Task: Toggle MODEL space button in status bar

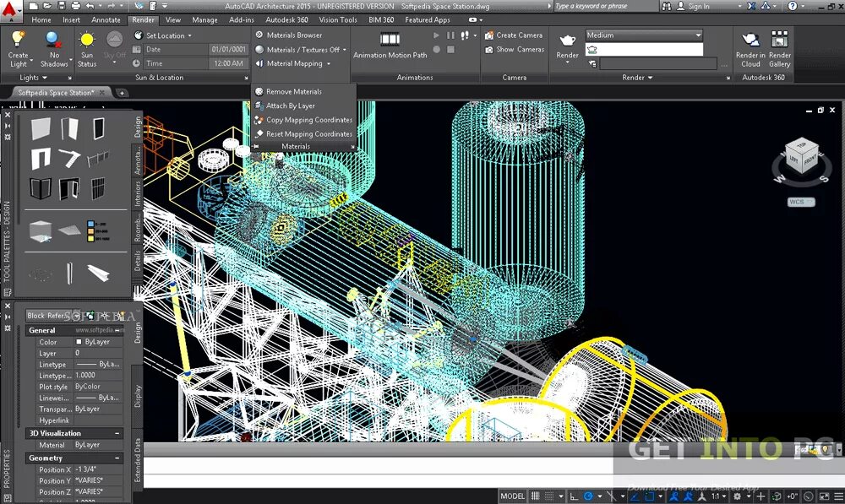Action: [512, 496]
